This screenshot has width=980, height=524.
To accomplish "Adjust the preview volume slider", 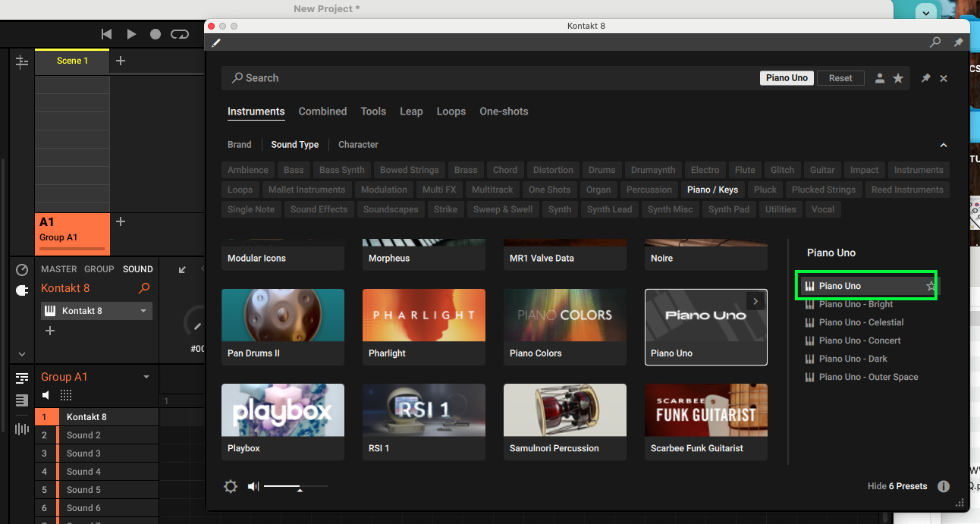I will tap(296, 487).
